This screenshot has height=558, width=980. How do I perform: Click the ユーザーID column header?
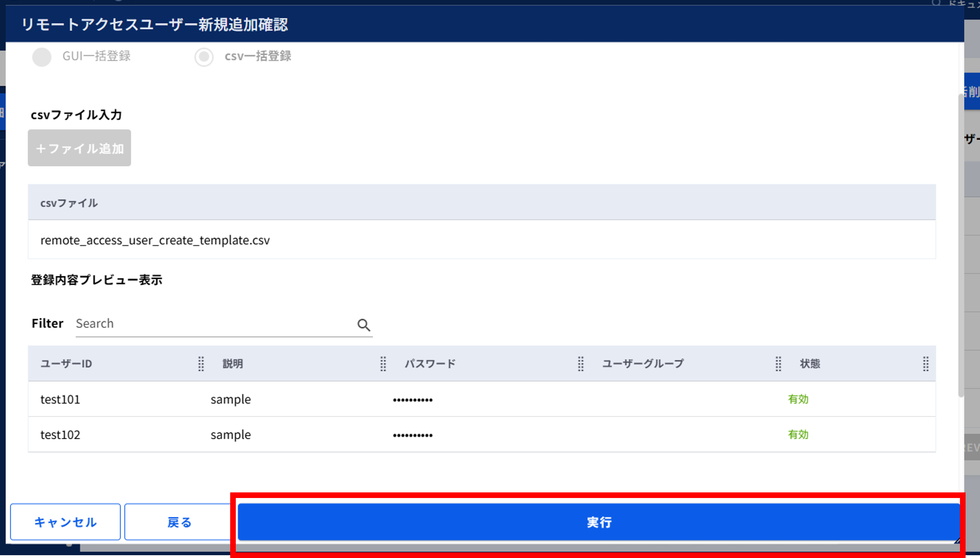66,364
